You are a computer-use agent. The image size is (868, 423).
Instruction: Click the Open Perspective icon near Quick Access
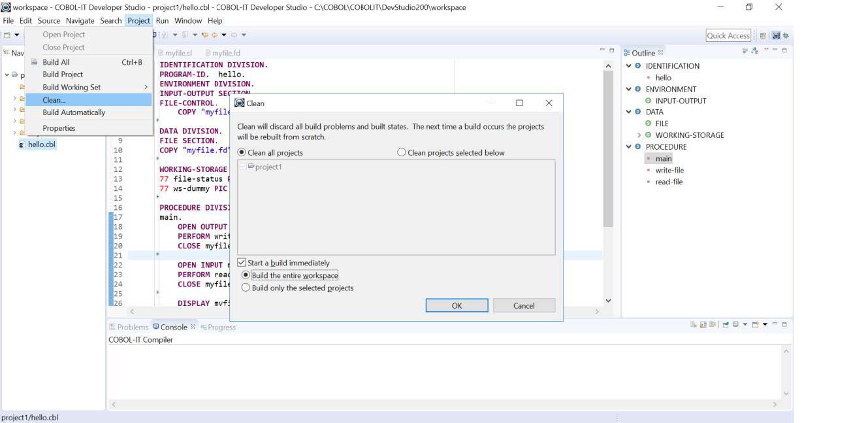[x=763, y=35]
